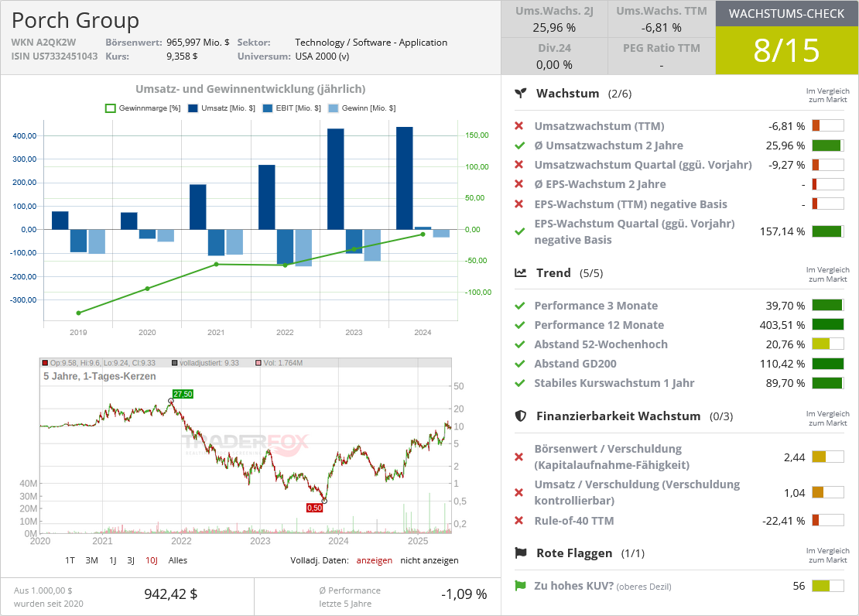859x616 pixels.
Task: Choose the 10J chart timeframe
Action: point(152,560)
